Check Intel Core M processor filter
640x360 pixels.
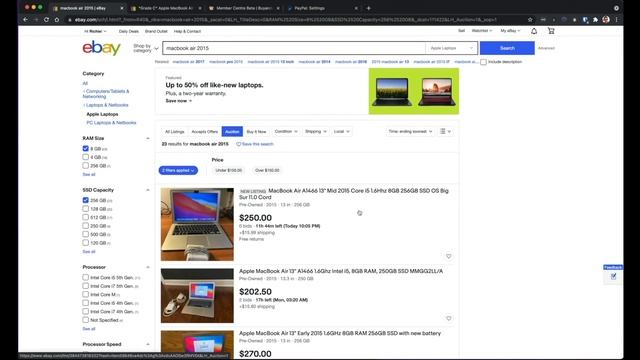click(85, 294)
